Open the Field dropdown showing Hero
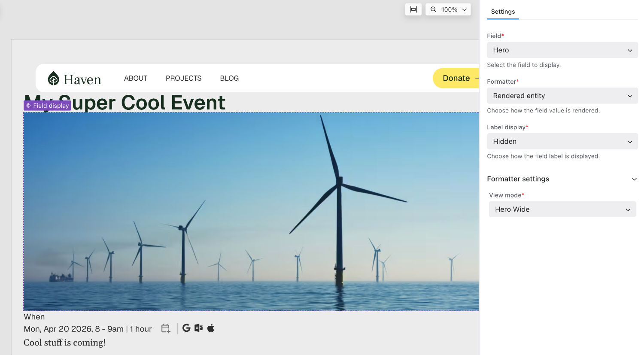 point(562,50)
